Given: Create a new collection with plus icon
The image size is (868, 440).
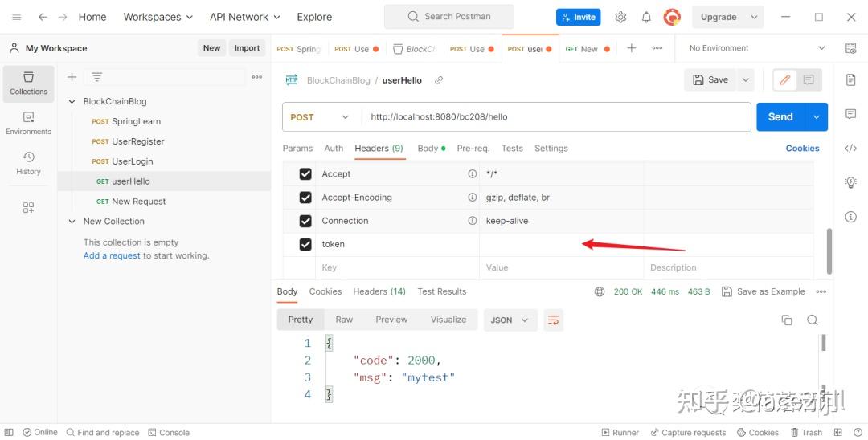Looking at the screenshot, I should coord(72,77).
